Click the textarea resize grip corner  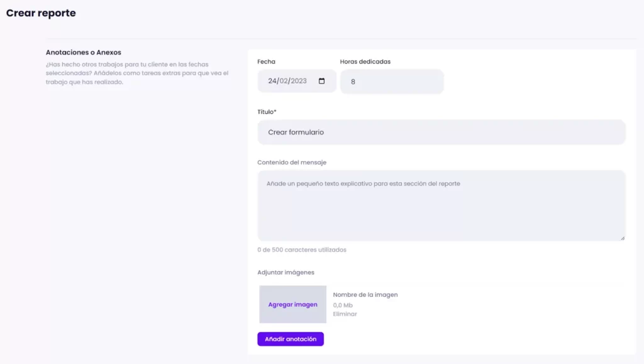(622, 237)
